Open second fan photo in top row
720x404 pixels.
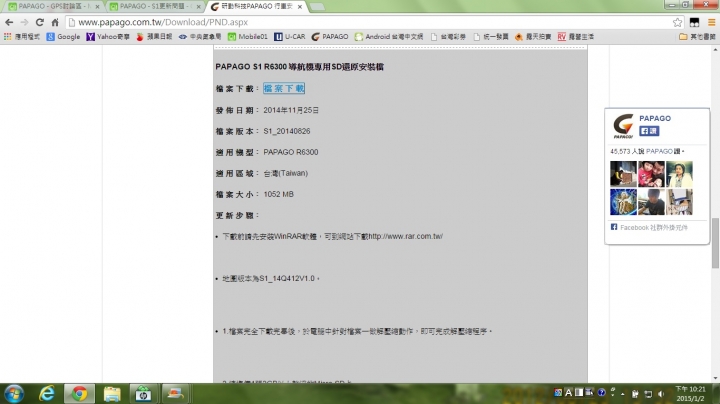(x=651, y=174)
